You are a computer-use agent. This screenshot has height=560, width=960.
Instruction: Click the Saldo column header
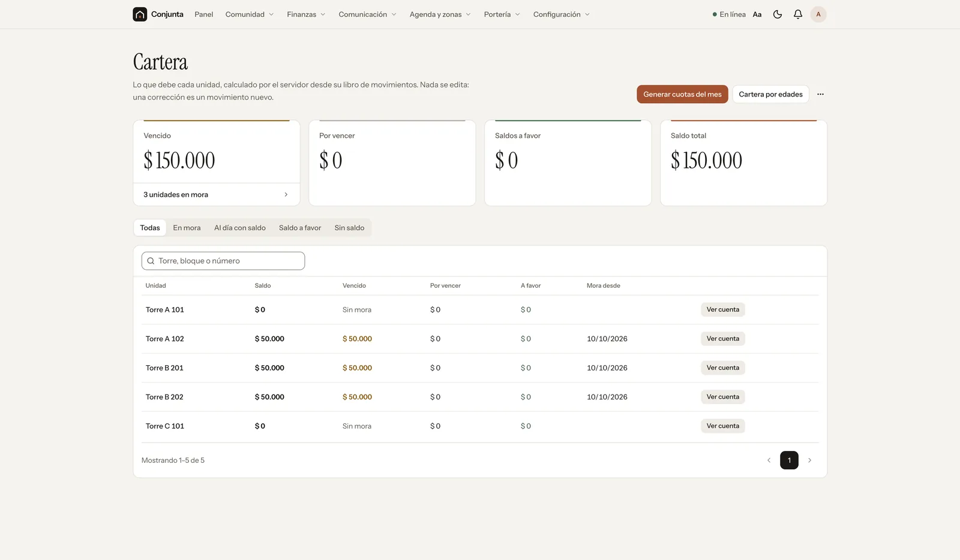(263, 285)
